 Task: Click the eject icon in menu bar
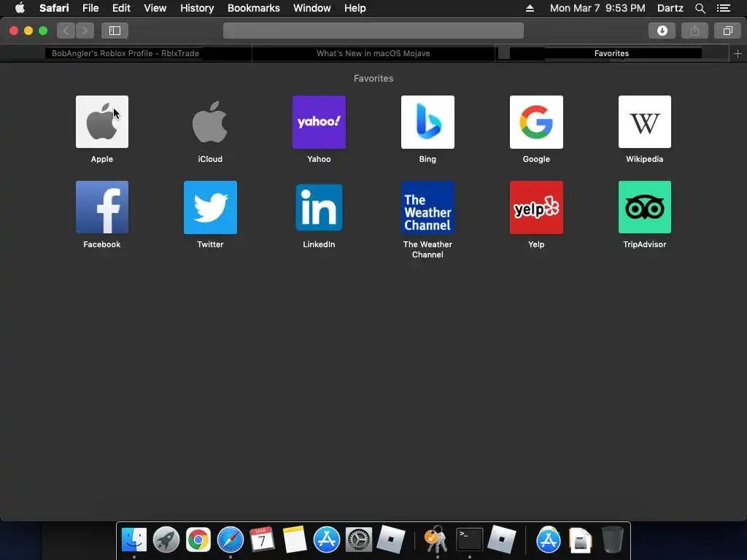[x=530, y=8]
